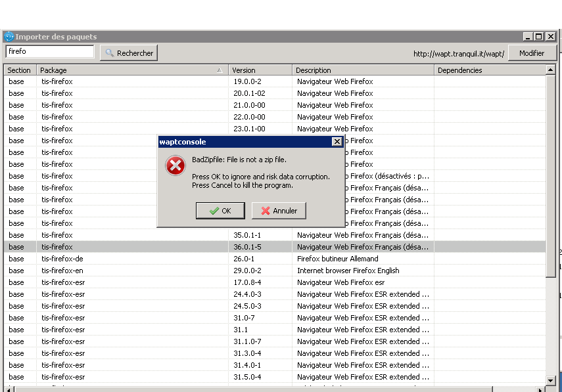Select the repository URL http://wapt.tranquil.it/wapt/
Screen dimensions: 562x392
tap(459, 54)
